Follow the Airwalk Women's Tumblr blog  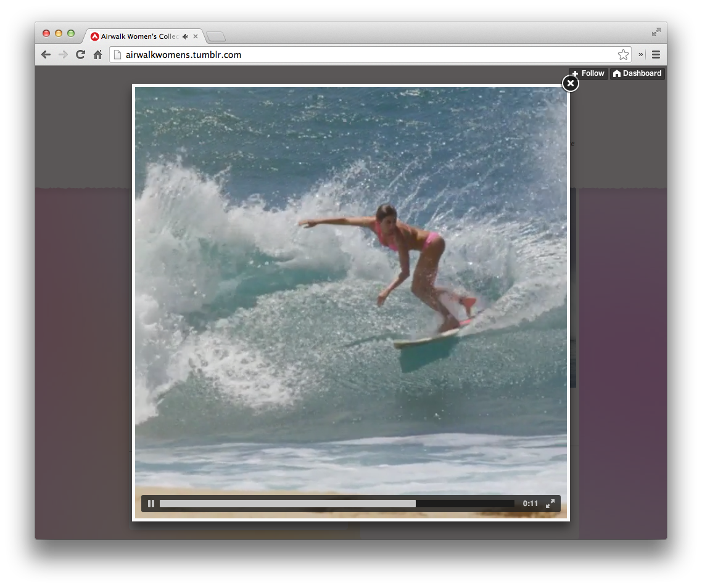coord(588,73)
